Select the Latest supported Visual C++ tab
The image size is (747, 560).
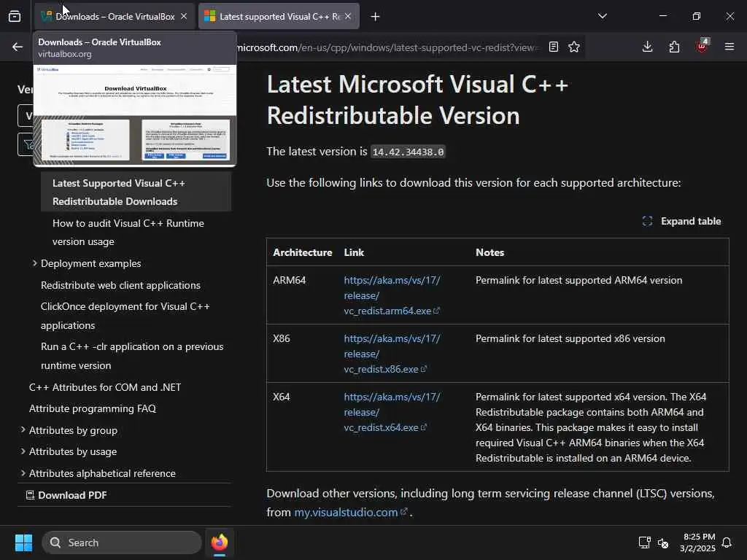coord(279,16)
